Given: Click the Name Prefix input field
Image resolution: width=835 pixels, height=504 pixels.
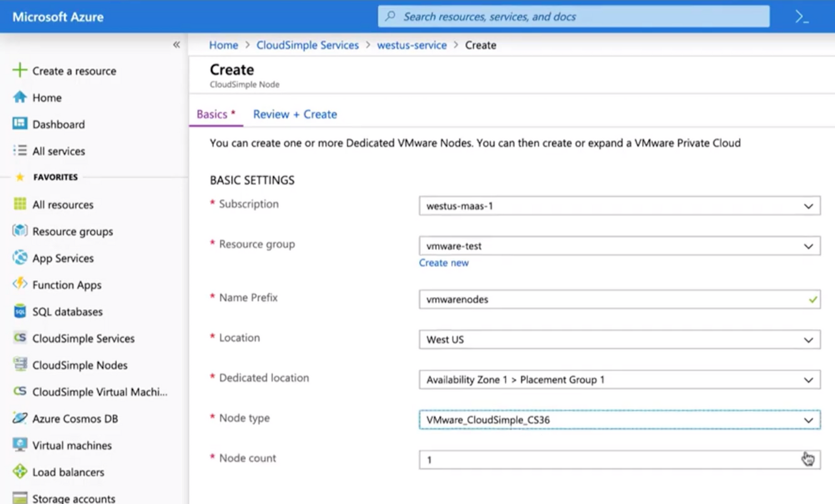Looking at the screenshot, I should coord(619,299).
